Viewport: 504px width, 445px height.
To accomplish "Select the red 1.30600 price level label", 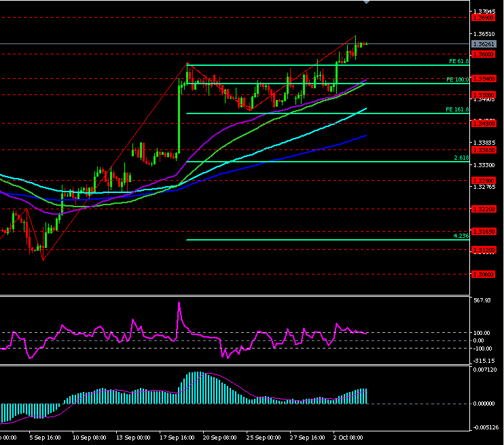I will point(484,274).
